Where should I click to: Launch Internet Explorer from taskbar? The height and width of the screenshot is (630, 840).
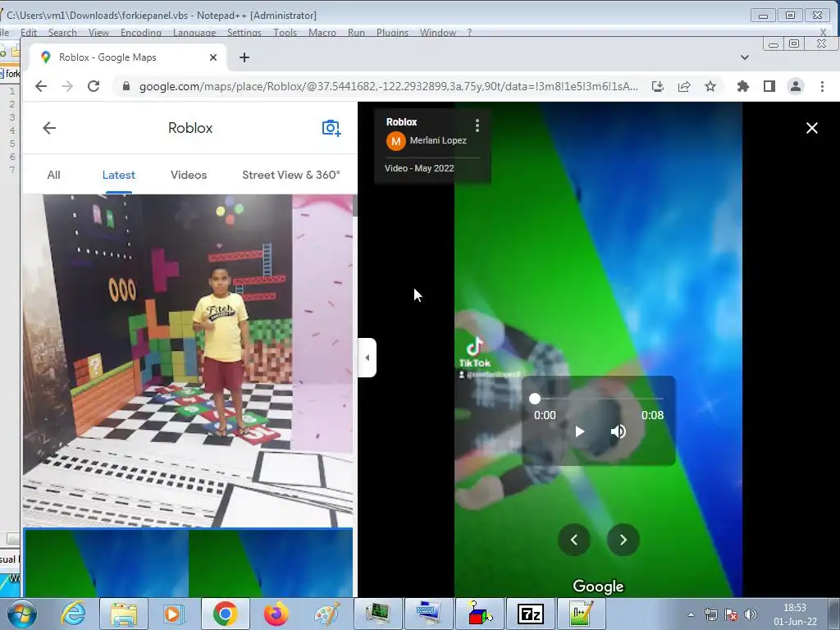tap(73, 614)
